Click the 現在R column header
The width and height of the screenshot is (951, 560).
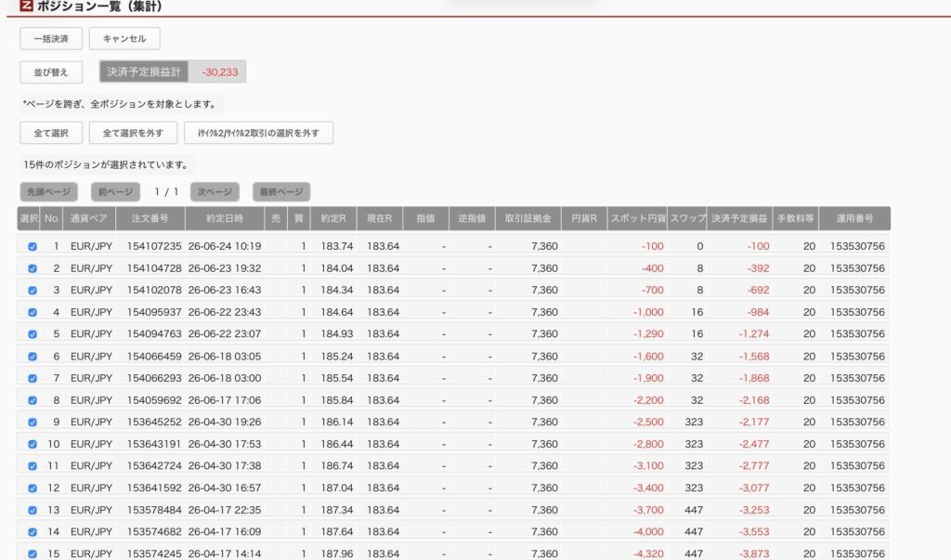(x=380, y=218)
